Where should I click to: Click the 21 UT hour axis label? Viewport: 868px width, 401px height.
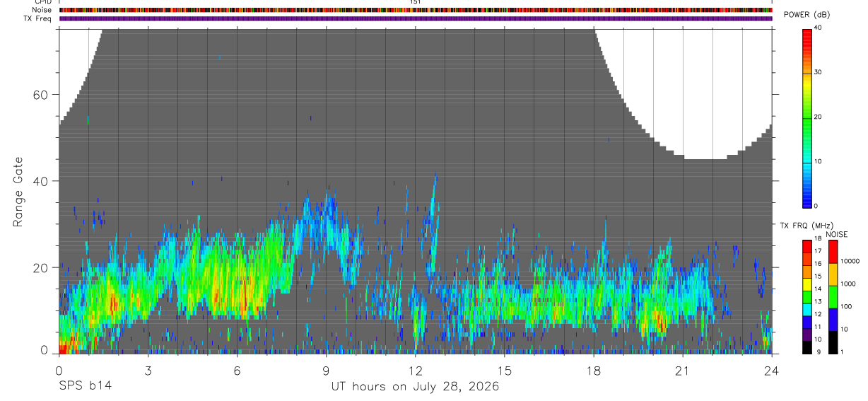point(683,371)
